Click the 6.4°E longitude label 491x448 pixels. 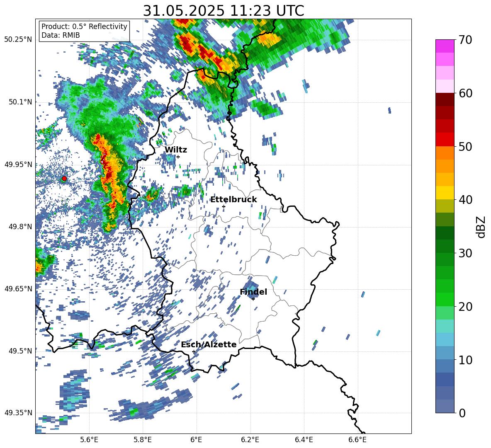pos(304,440)
